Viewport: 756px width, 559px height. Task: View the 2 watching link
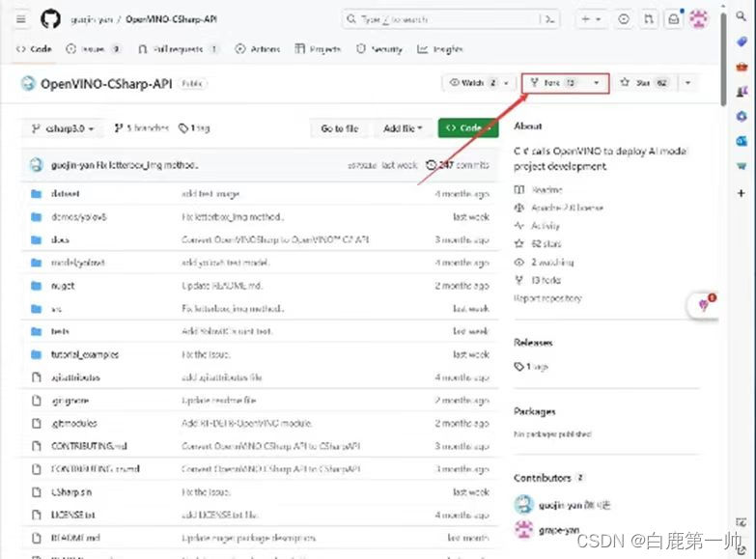pos(545,262)
